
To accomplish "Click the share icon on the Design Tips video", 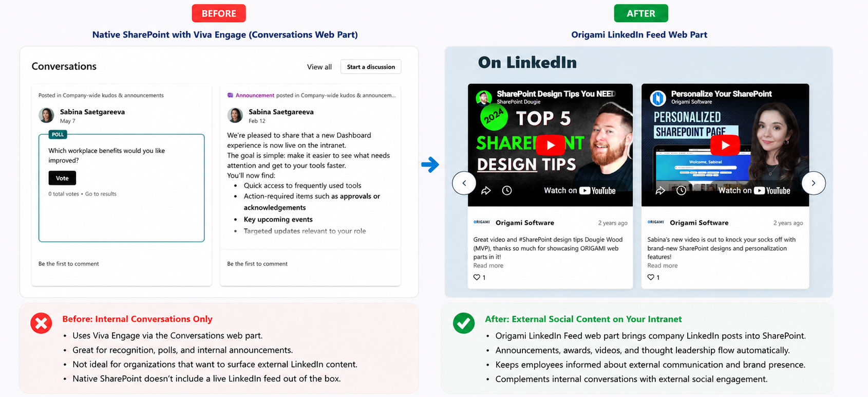I will [x=486, y=191].
